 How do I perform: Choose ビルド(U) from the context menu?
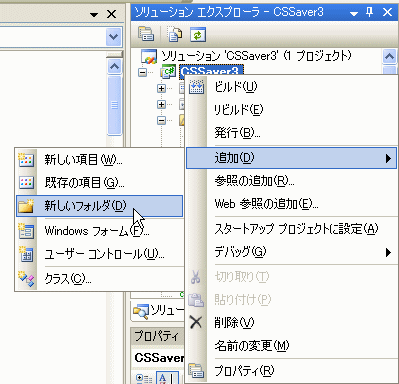coord(292,87)
